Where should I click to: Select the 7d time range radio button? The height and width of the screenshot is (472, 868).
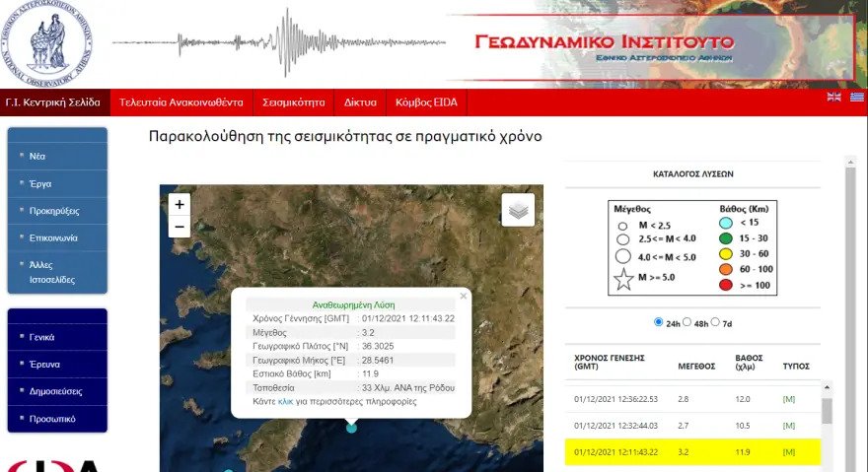tap(716, 322)
